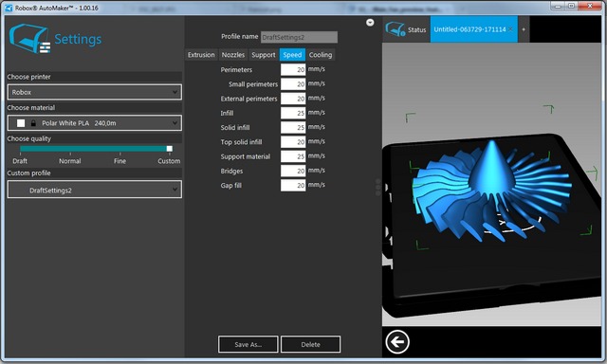Add new project with plus tab
This screenshot has height=364, width=607.
point(524,29)
